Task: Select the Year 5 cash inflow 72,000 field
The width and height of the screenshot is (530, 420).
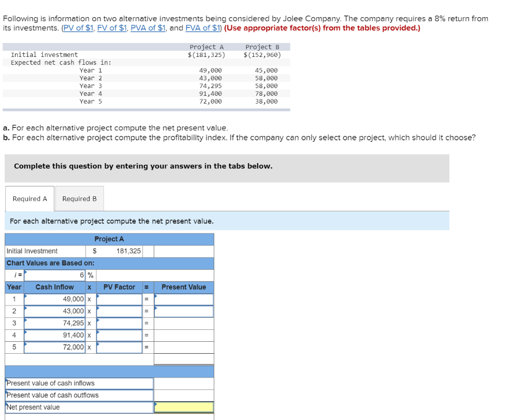Action: click(55, 347)
